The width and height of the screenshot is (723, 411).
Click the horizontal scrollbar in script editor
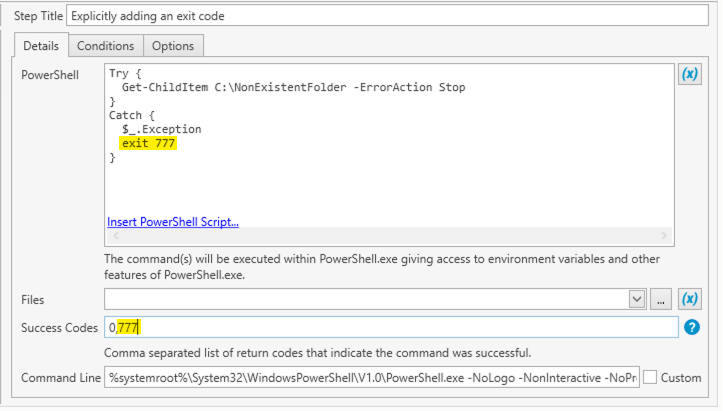coord(389,236)
